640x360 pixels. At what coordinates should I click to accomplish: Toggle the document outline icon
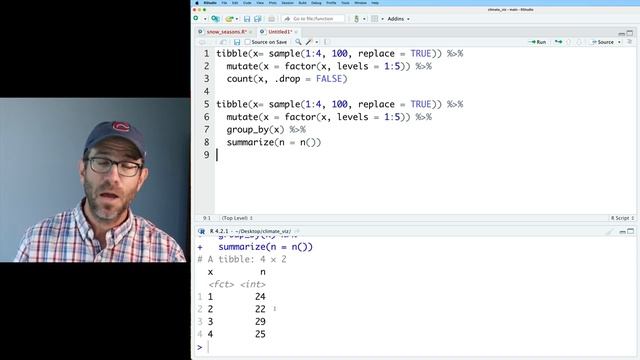point(629,42)
